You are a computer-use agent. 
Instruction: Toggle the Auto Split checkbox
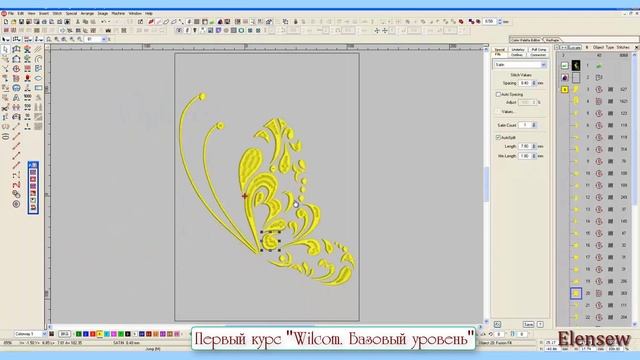(x=498, y=138)
